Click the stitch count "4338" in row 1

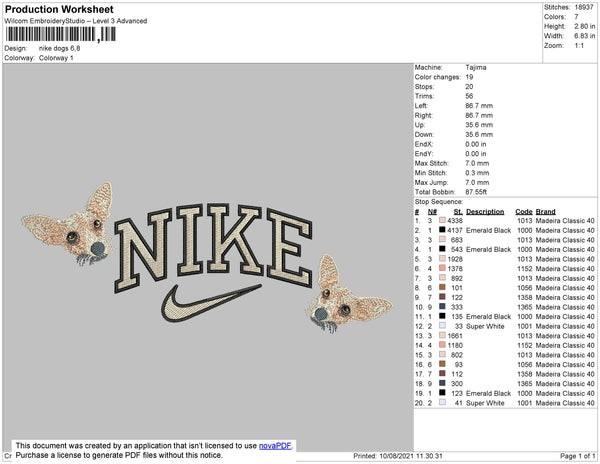click(x=455, y=221)
